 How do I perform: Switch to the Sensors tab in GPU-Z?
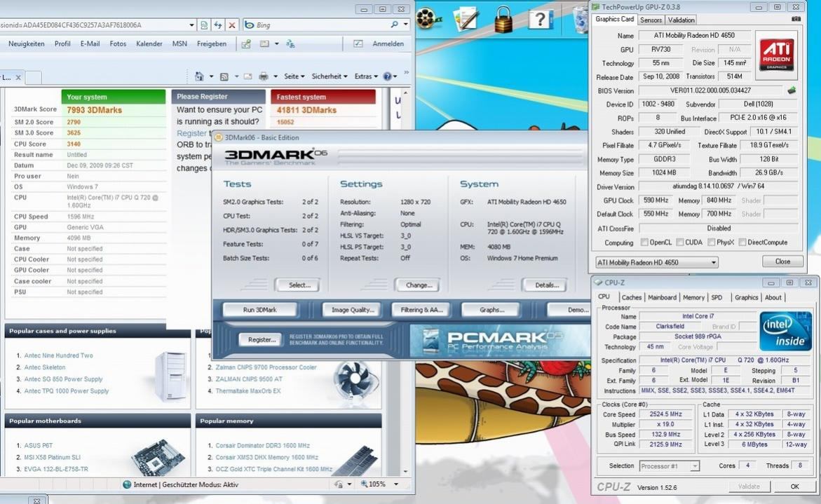tap(651, 20)
